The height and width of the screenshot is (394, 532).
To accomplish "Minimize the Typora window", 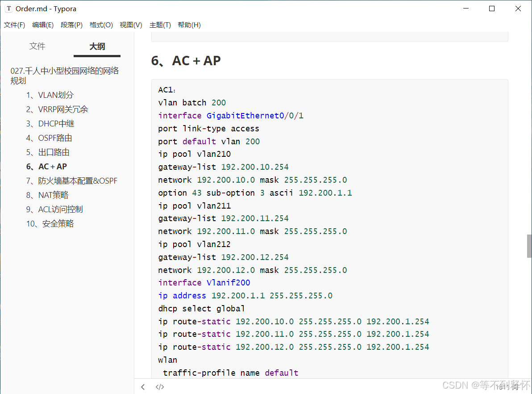I will [465, 8].
